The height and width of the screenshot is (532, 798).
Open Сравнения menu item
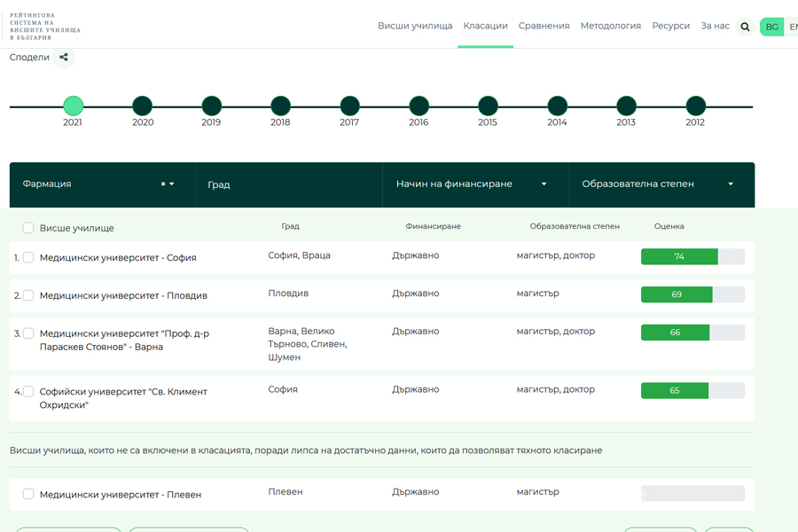(x=544, y=26)
